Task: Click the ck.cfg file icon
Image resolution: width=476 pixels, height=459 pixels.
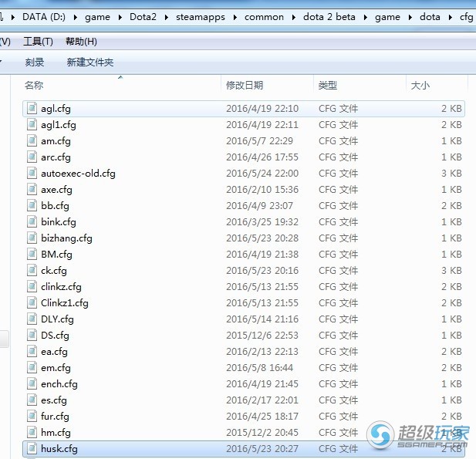Action: tap(32, 270)
